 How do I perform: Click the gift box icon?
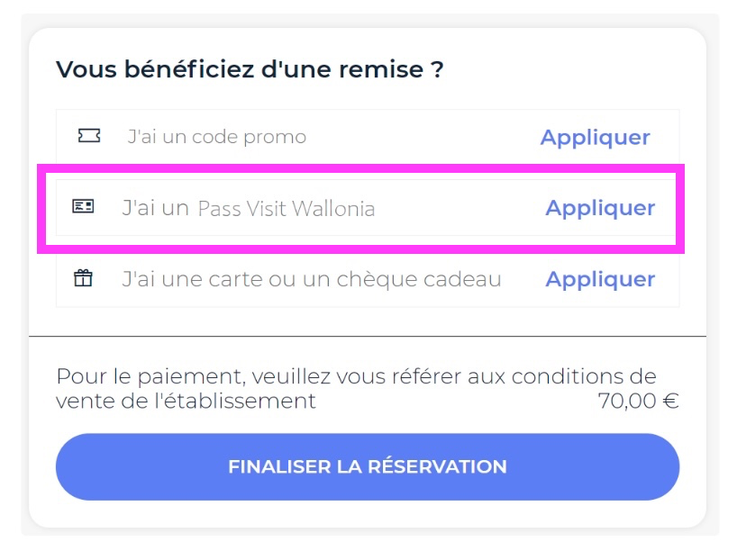click(x=83, y=278)
